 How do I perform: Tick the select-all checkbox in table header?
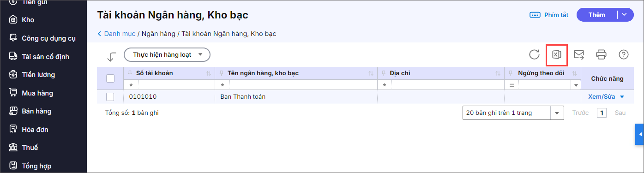pos(110,78)
